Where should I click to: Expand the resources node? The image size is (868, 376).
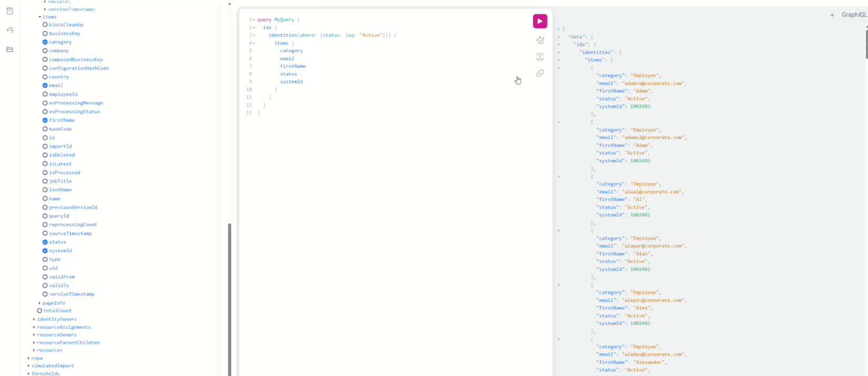coord(34,350)
